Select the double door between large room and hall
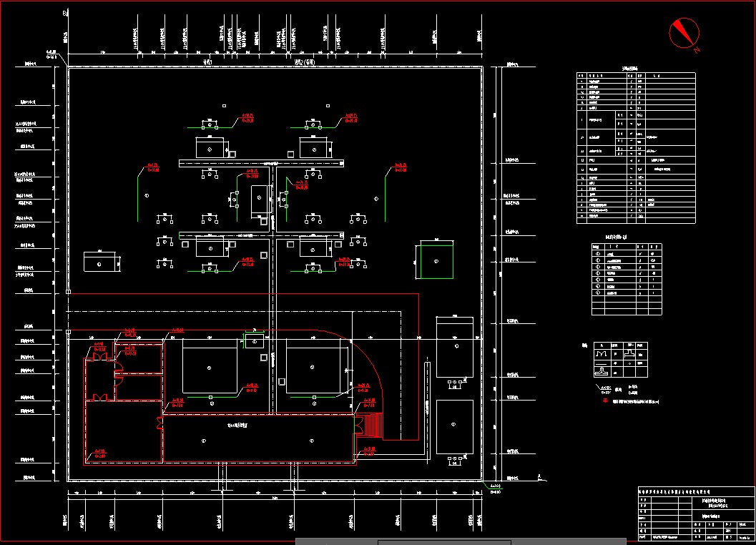Screen dimensions: 756x545 160,423
